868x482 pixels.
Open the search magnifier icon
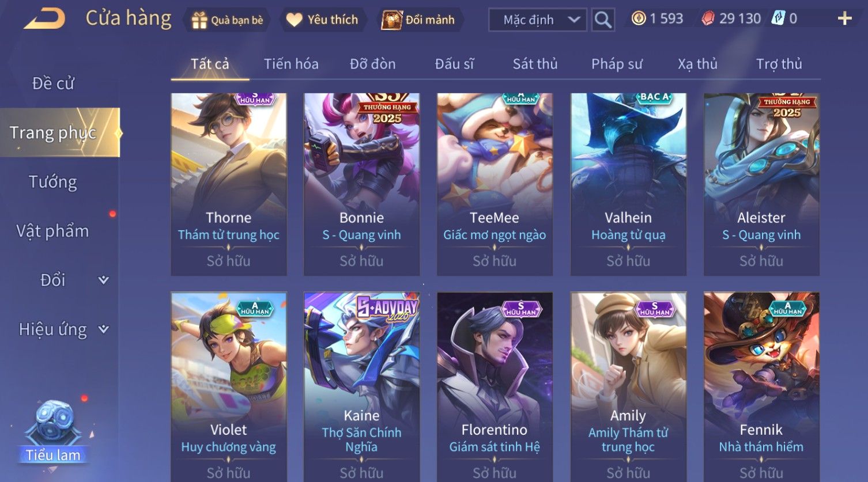click(x=603, y=20)
